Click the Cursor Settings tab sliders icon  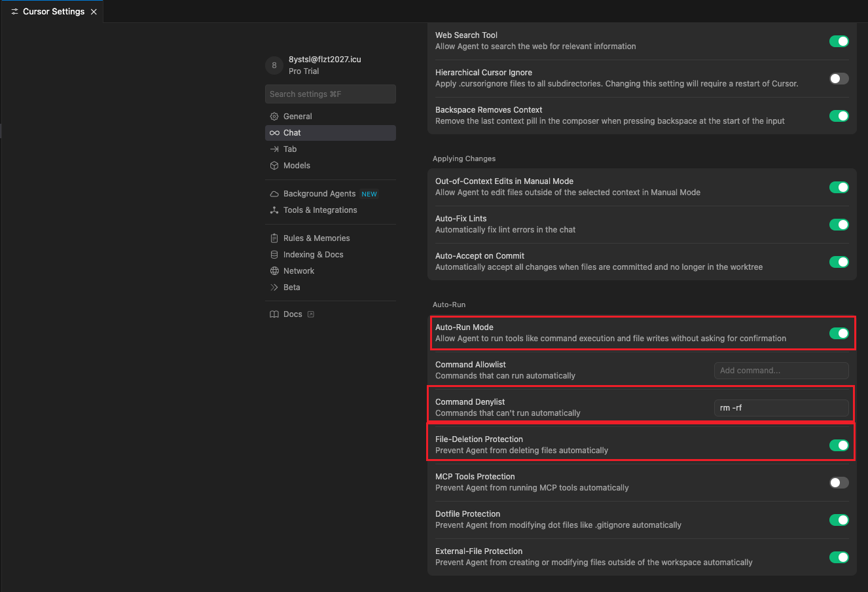(x=14, y=12)
